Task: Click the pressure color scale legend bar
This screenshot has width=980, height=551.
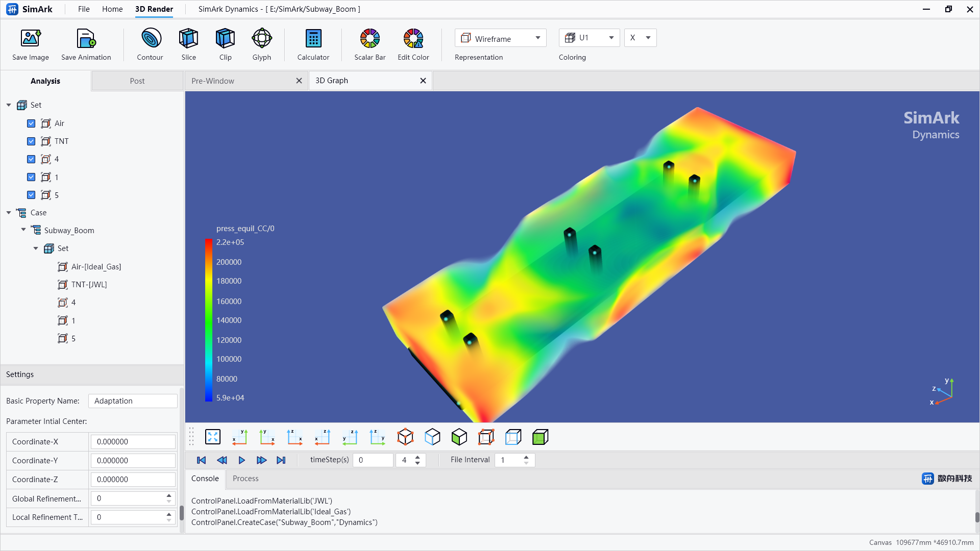Action: pos(209,320)
